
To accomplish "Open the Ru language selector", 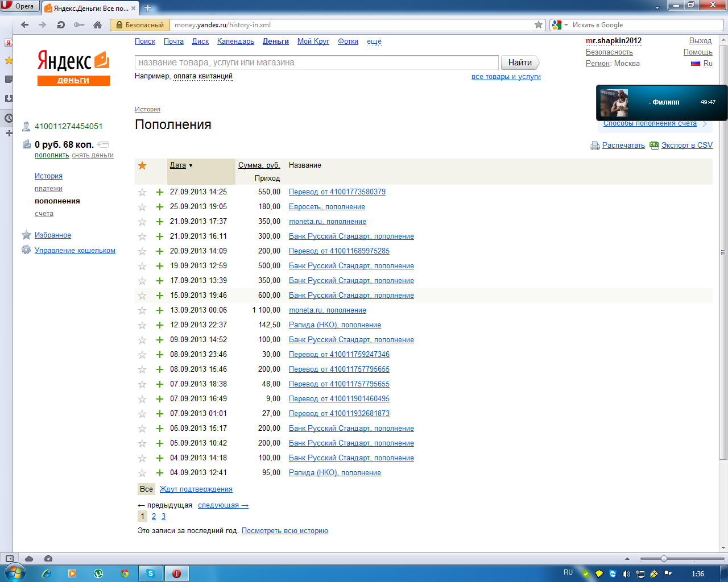I will click(x=708, y=64).
